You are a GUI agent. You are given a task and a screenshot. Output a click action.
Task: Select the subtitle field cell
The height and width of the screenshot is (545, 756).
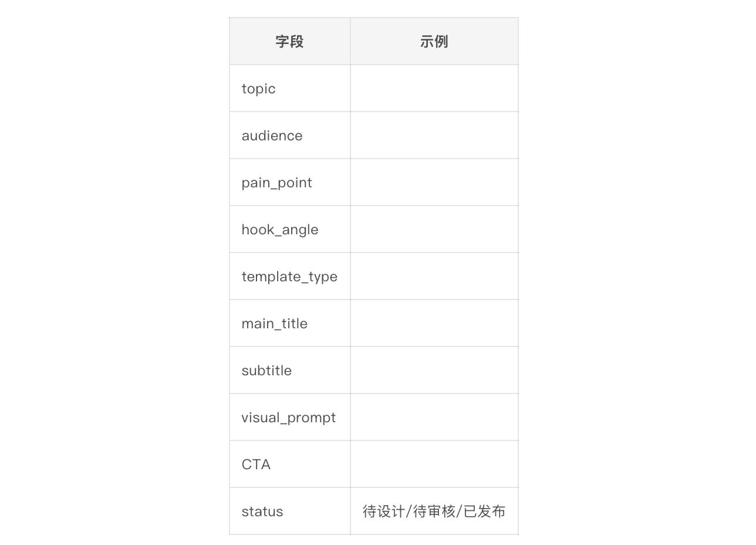(x=290, y=370)
